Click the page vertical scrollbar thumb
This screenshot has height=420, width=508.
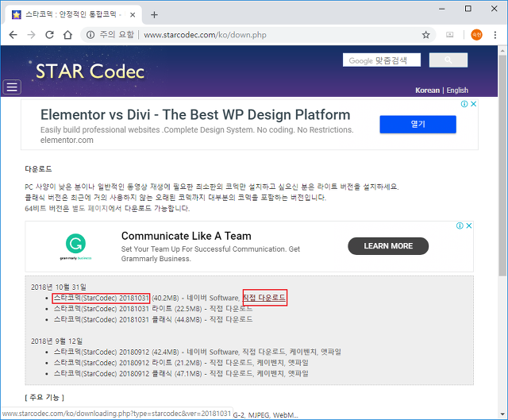point(502,166)
